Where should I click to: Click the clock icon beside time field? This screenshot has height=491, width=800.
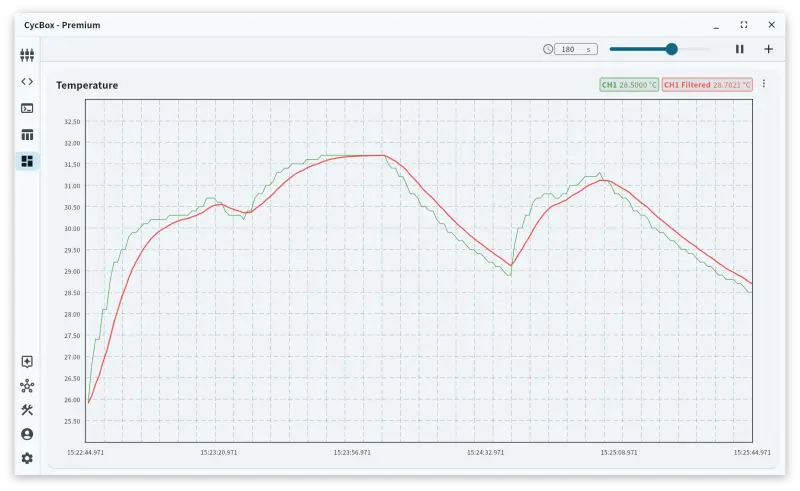tap(548, 49)
